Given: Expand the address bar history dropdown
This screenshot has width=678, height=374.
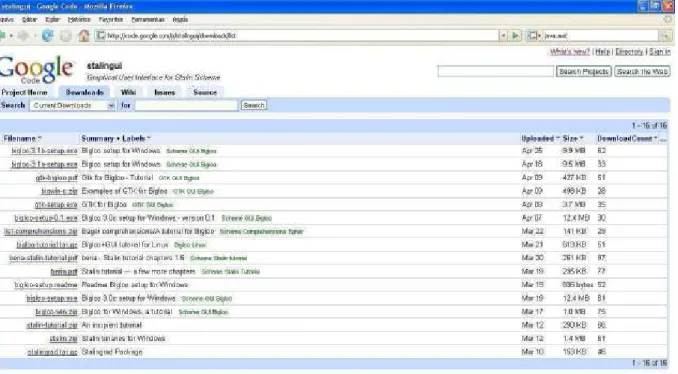Looking at the screenshot, I should (x=503, y=36).
